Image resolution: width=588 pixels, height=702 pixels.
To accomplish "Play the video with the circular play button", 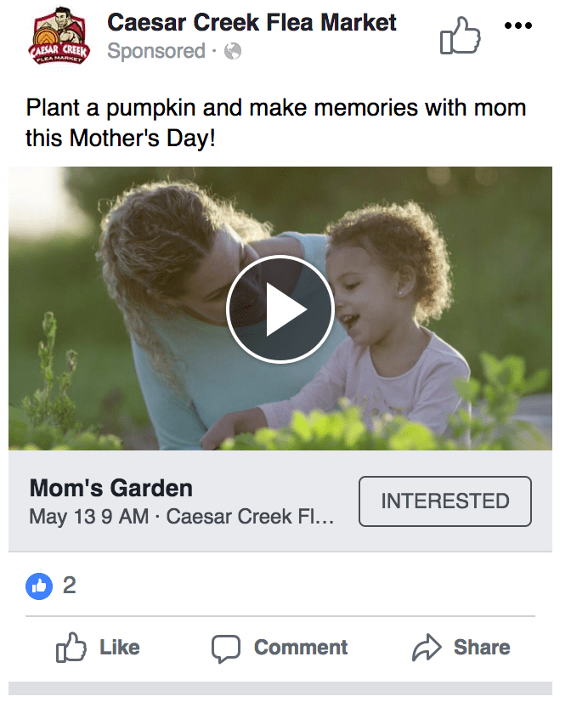I will pos(280,309).
